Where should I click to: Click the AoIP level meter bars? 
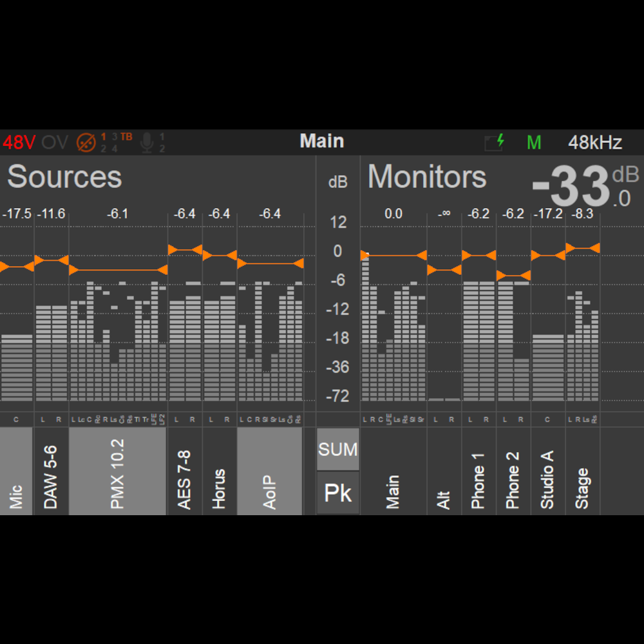click(270, 341)
